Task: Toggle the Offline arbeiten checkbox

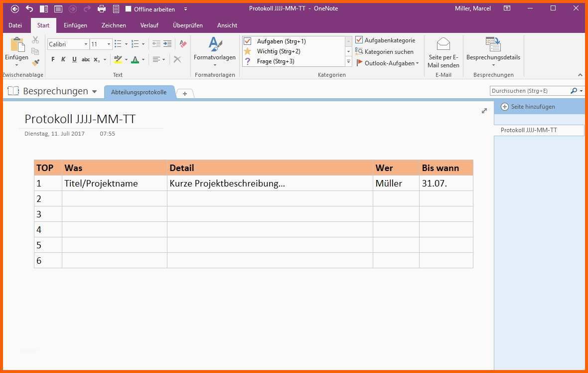Action: [128, 9]
